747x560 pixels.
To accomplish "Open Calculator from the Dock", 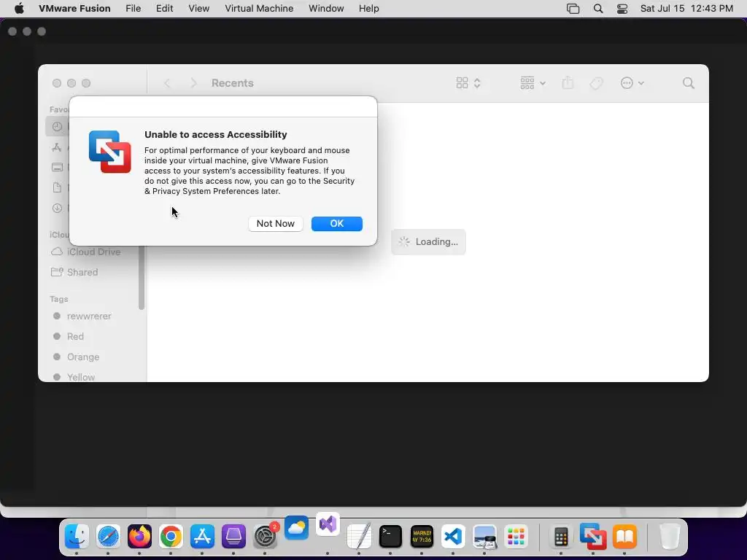I will pyautogui.click(x=561, y=537).
